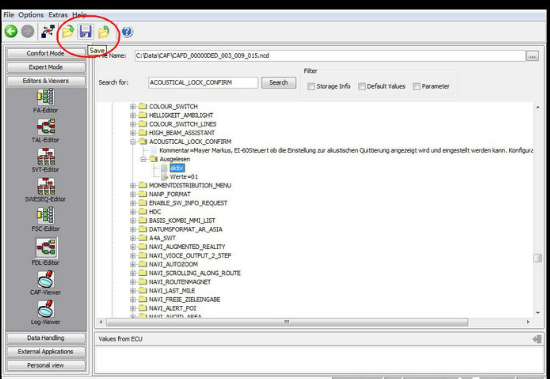The image size is (550, 379).
Task: Open the Expert Mode panel button
Action: 46,67
